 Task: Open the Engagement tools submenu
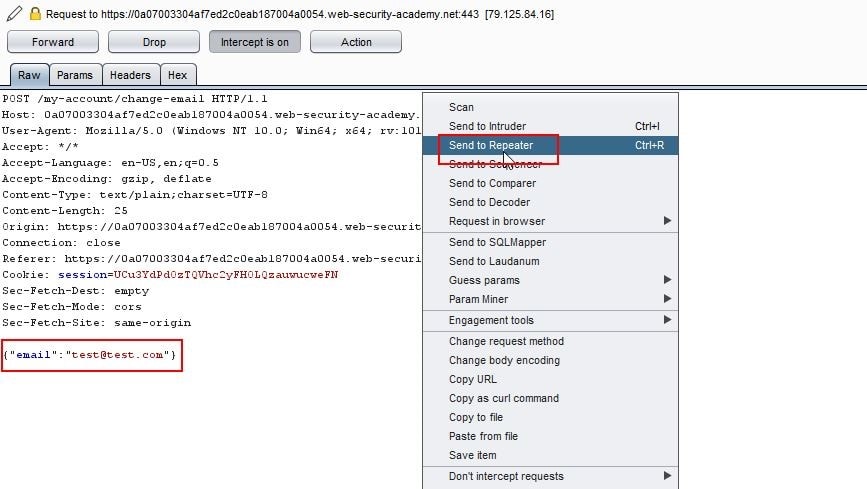click(x=491, y=320)
